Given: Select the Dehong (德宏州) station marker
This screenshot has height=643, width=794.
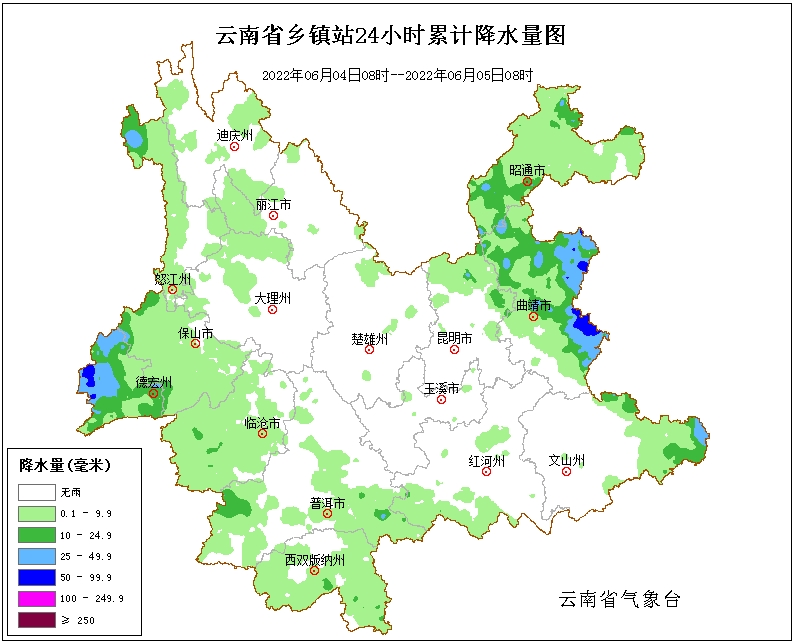Looking at the screenshot, I should tap(153, 394).
